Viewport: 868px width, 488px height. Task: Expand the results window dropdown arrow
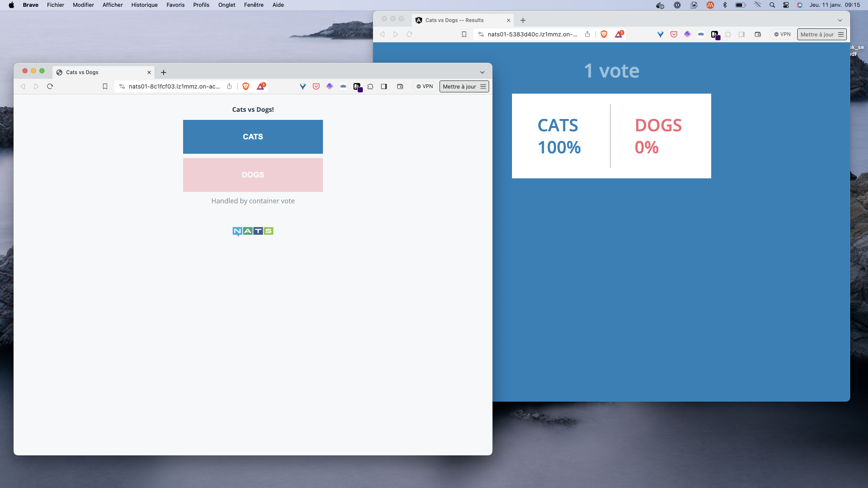tap(840, 20)
